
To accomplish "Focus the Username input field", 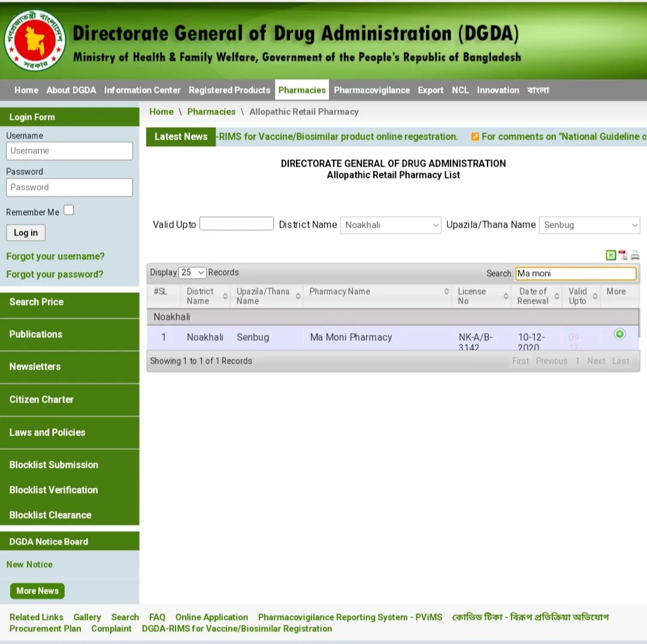I will [69, 151].
